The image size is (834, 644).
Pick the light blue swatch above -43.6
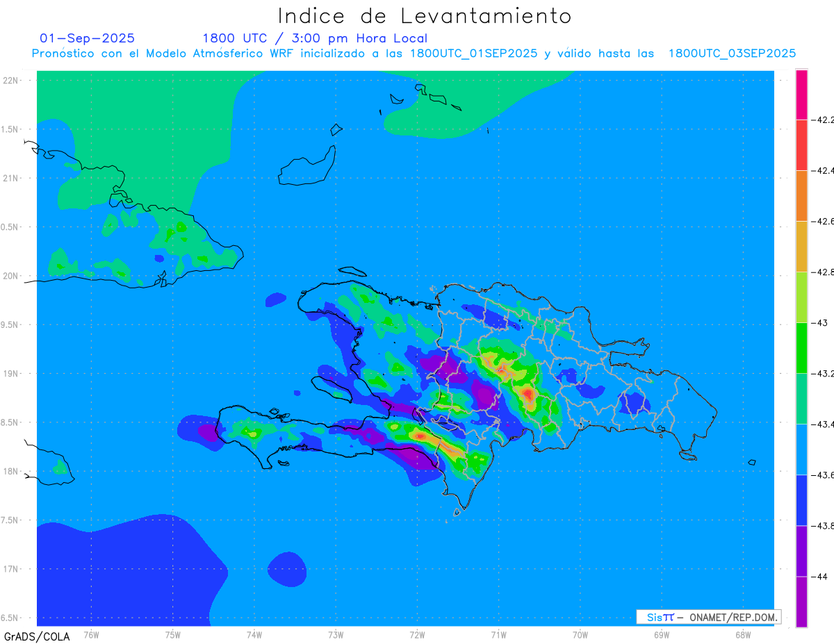[x=801, y=449]
